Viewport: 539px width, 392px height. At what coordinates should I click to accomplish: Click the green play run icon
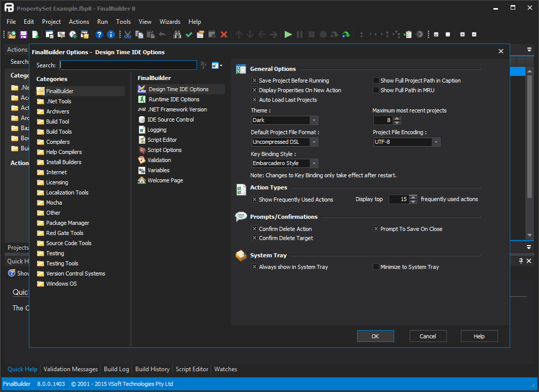pos(288,34)
